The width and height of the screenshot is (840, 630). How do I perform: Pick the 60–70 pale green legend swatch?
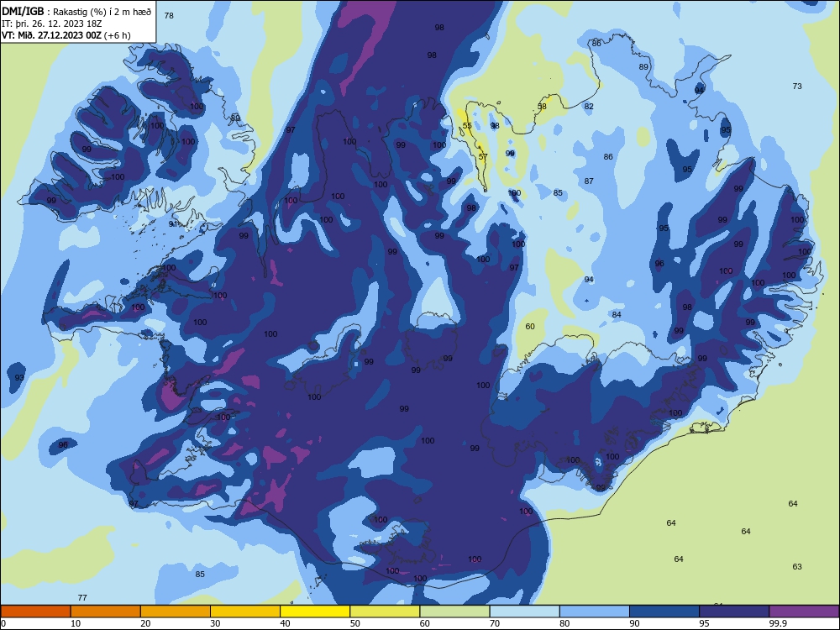454,612
